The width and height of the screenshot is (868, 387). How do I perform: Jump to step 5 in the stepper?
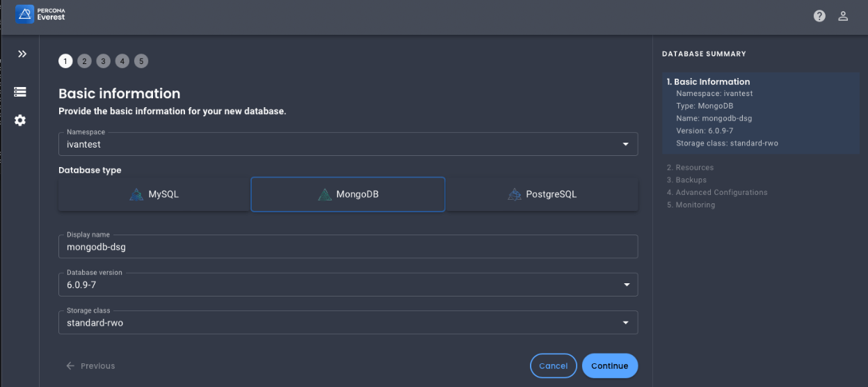click(x=141, y=61)
